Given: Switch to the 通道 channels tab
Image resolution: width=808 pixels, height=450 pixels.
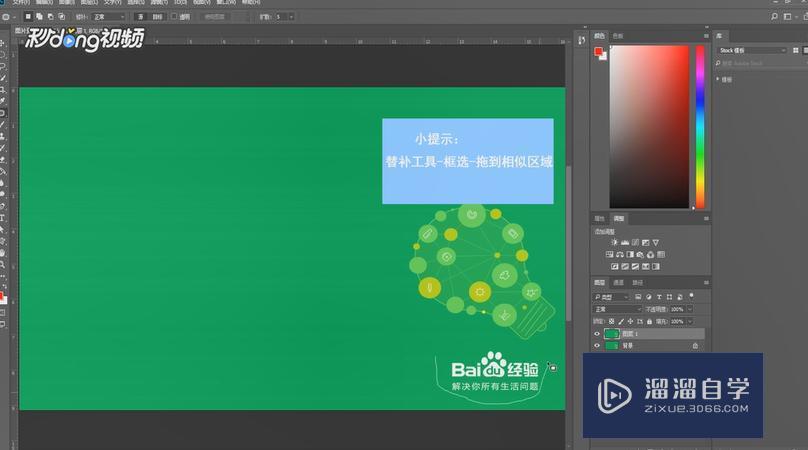Looking at the screenshot, I should (618, 282).
